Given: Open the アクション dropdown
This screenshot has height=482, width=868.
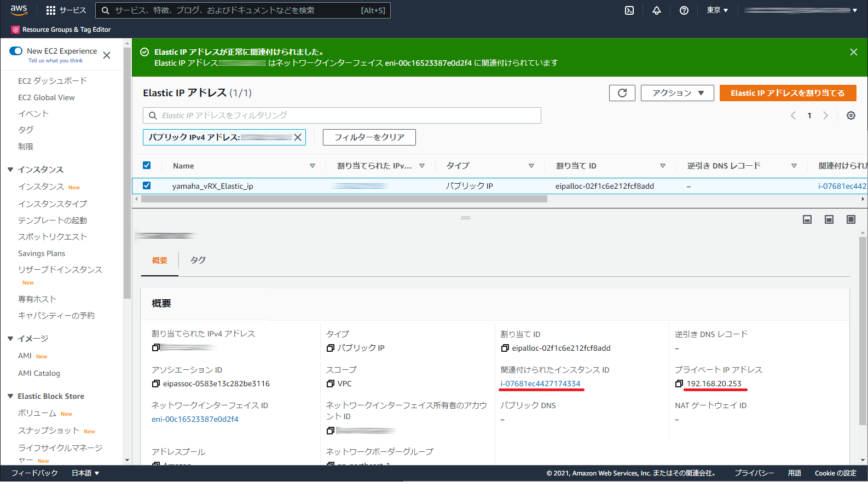Looking at the screenshot, I should coord(678,93).
